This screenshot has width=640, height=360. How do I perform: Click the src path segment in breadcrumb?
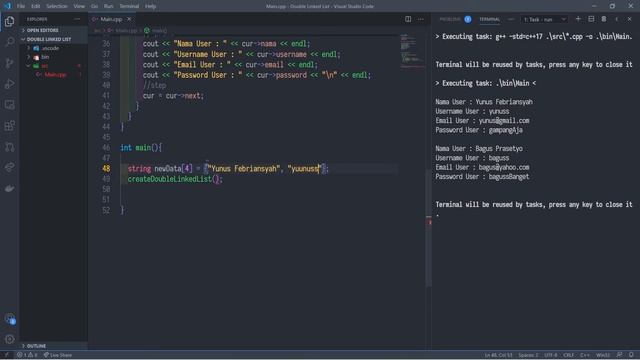point(97,31)
